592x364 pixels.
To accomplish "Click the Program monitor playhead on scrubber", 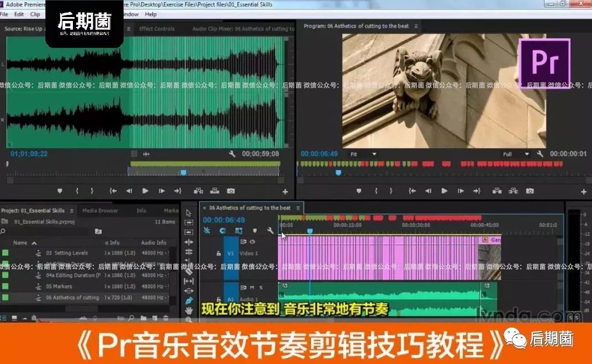I will tap(339, 173).
